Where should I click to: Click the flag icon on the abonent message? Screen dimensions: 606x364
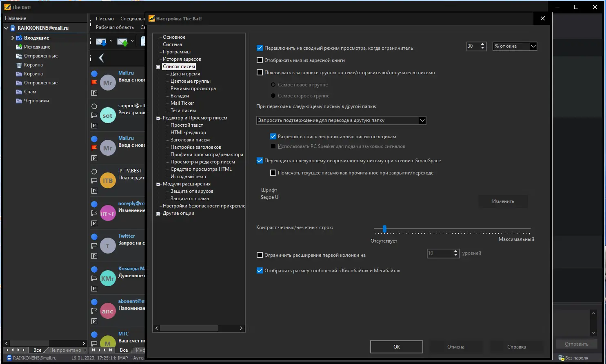pyautogui.click(x=94, y=311)
